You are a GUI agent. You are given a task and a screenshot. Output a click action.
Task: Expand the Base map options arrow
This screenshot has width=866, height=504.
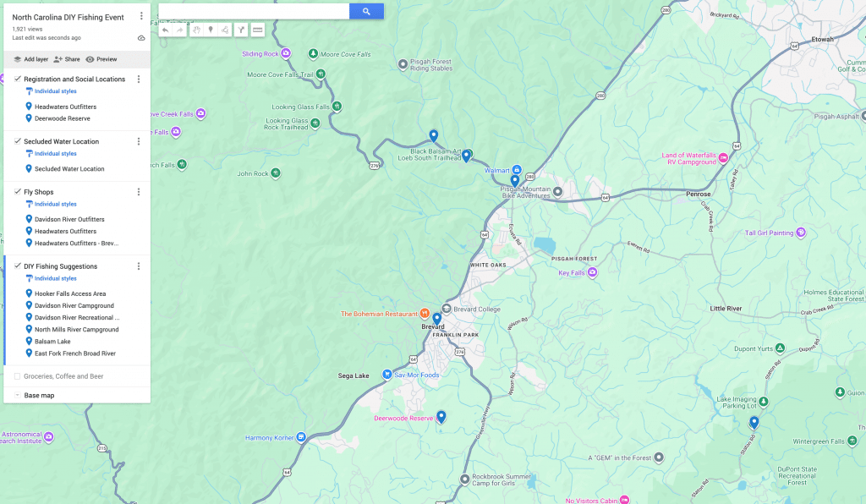coord(18,395)
